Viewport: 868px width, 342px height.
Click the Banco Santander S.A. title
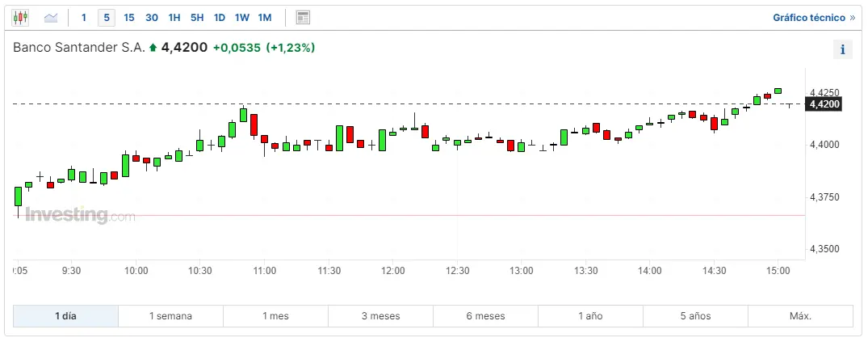point(79,48)
